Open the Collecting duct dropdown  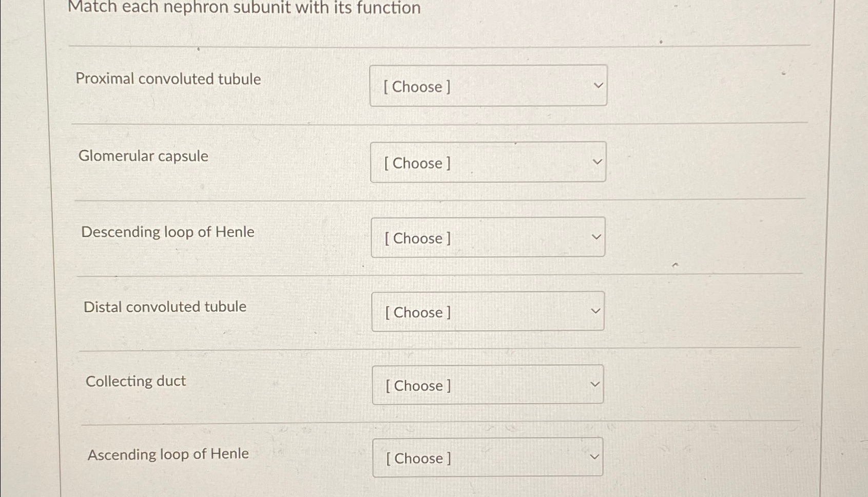pos(488,385)
